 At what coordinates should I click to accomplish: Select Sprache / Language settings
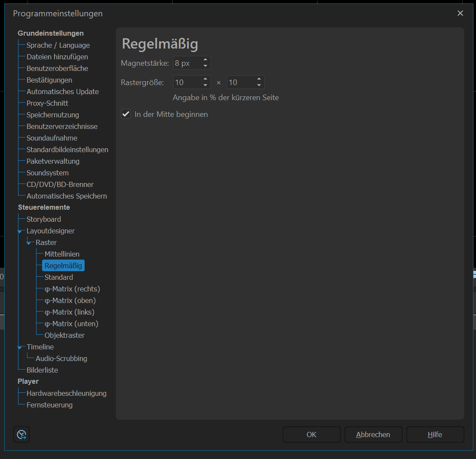58,45
